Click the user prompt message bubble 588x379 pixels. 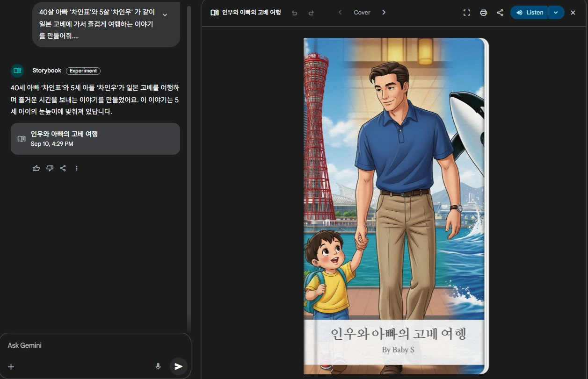click(106, 24)
